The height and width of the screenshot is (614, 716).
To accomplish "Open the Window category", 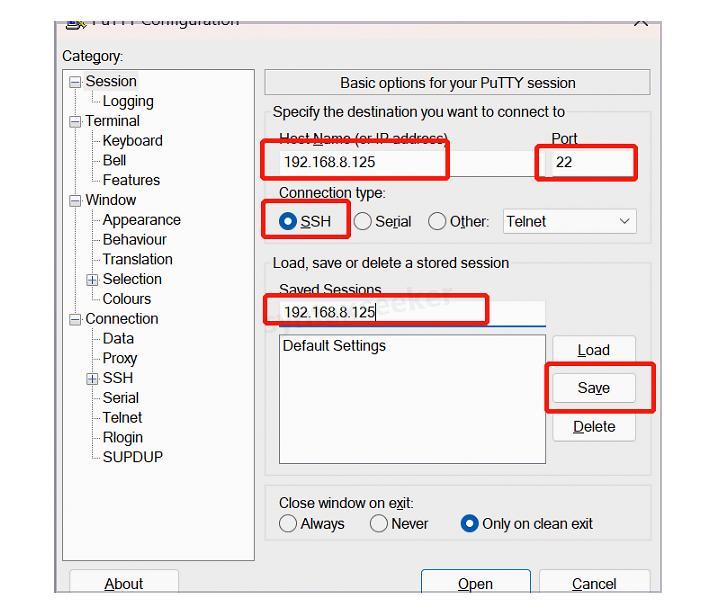I will [111, 200].
